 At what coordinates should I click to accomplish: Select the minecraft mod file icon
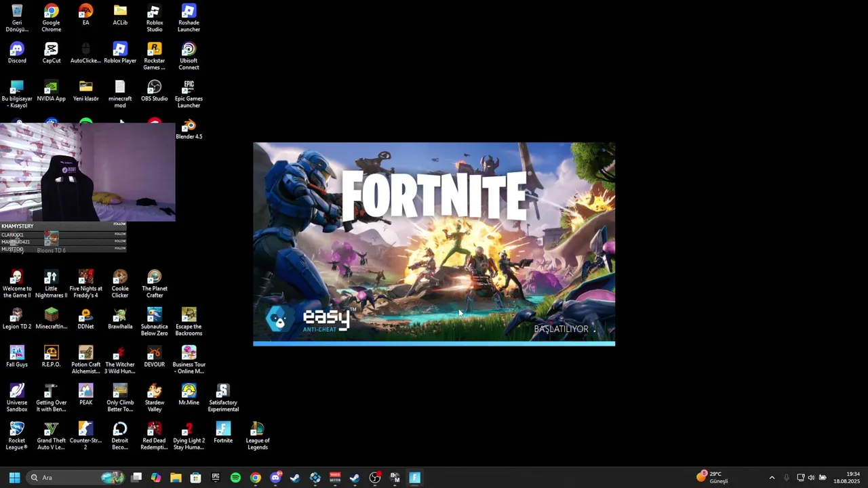pos(120,94)
